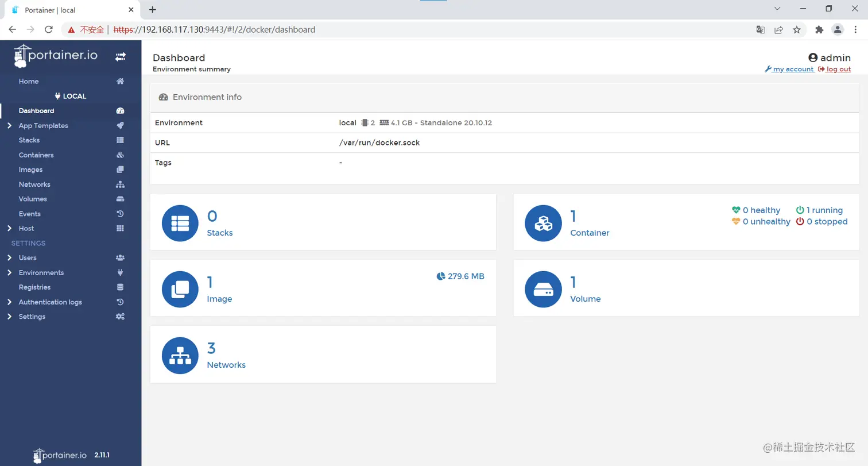The width and height of the screenshot is (868, 466).
Task: Click the share page icon in address bar
Action: coord(778,30)
